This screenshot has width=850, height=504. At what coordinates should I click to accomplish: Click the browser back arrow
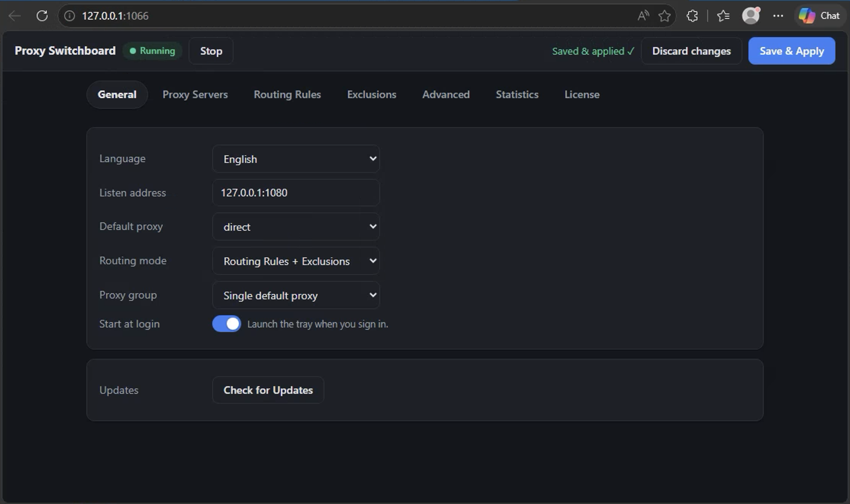click(x=15, y=16)
